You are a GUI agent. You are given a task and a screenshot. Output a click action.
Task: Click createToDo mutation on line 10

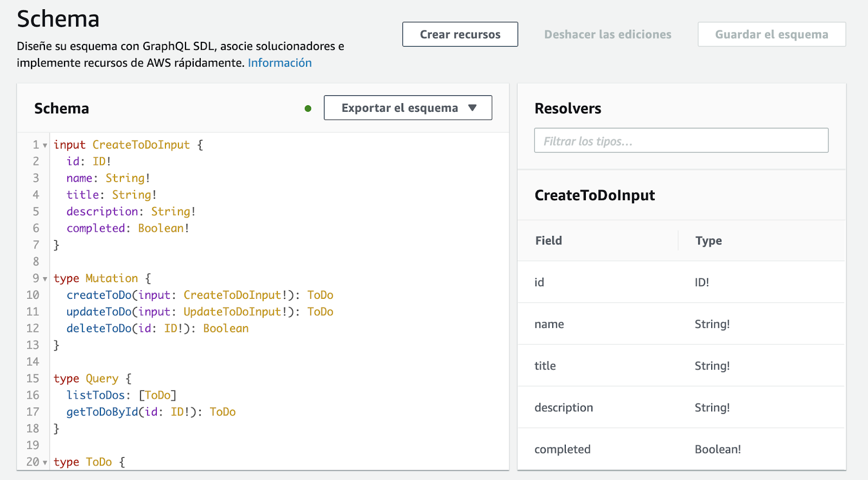pos(200,295)
